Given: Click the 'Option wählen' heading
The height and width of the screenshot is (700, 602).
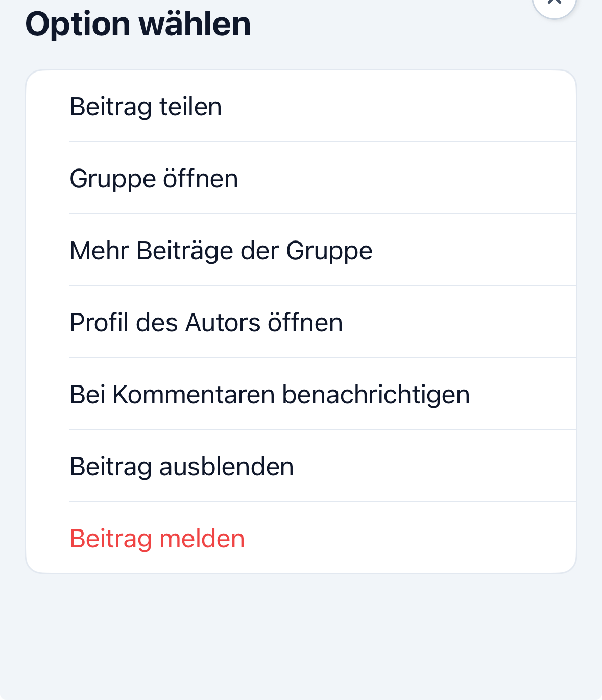Looking at the screenshot, I should click(138, 24).
